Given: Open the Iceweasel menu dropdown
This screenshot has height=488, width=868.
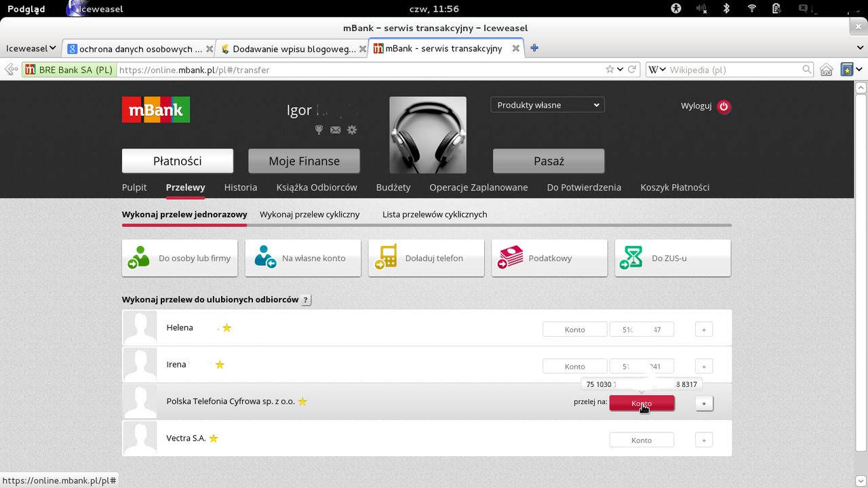Looking at the screenshot, I should click(x=31, y=48).
